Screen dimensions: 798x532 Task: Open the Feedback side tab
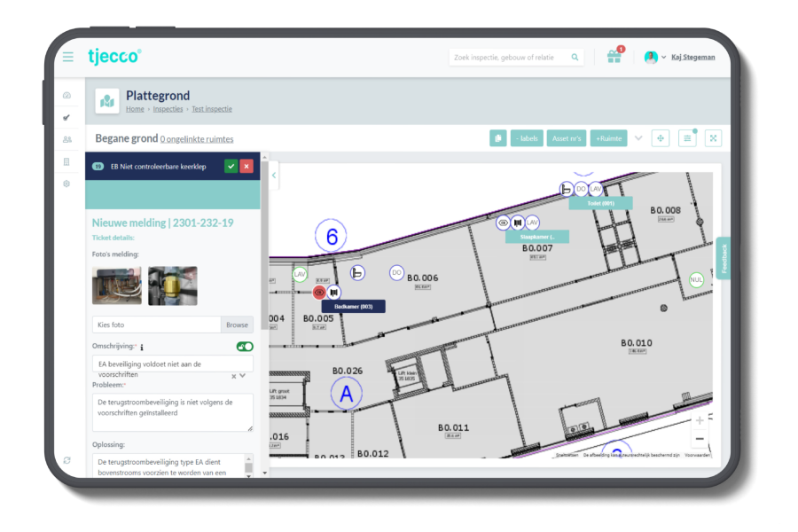tap(724, 258)
